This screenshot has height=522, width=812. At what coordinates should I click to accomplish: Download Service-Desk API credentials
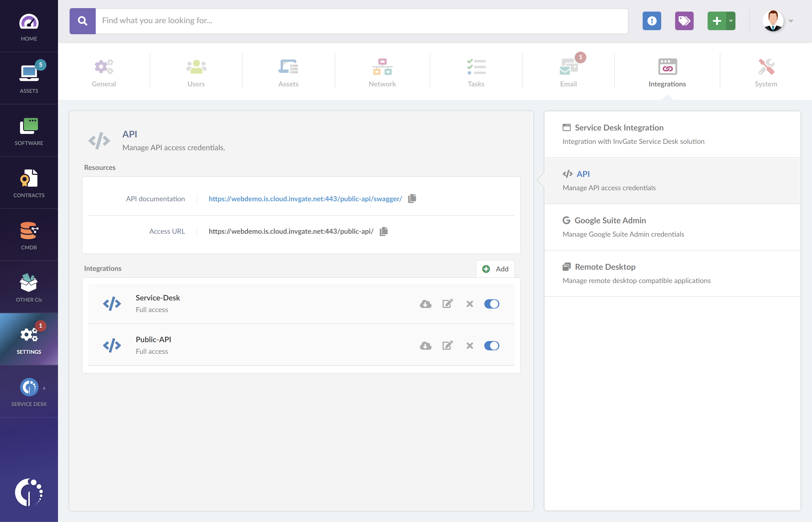[426, 304]
